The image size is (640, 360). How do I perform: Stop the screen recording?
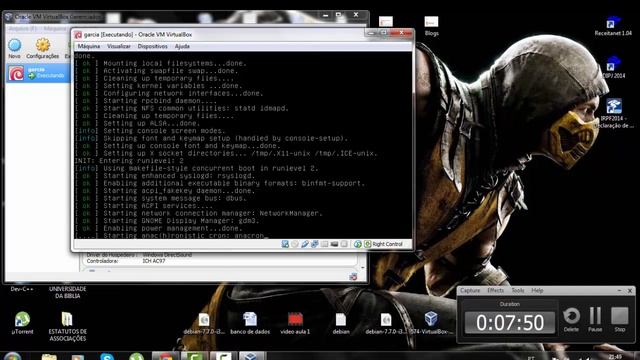click(620, 319)
